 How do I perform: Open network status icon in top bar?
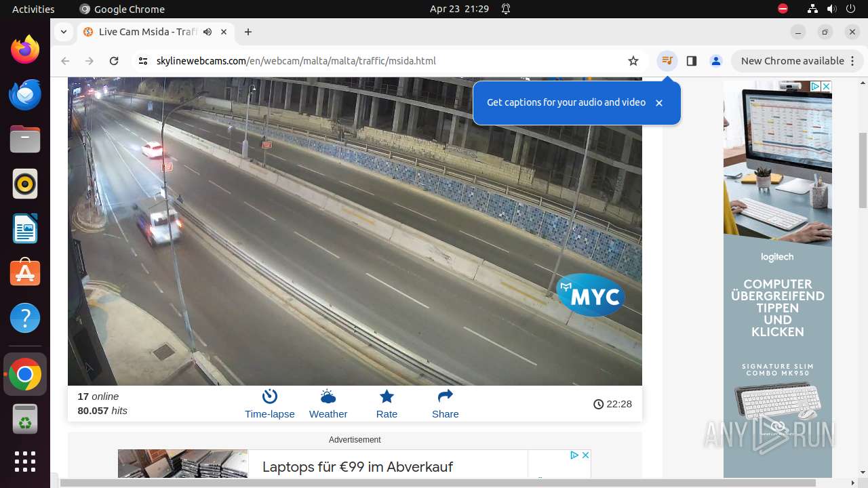coord(812,9)
